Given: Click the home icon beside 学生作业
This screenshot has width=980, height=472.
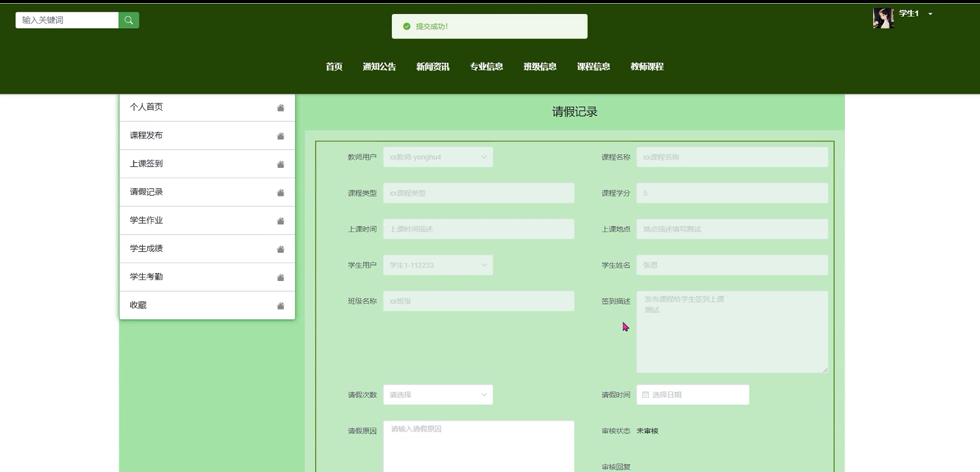Looking at the screenshot, I should [280, 221].
